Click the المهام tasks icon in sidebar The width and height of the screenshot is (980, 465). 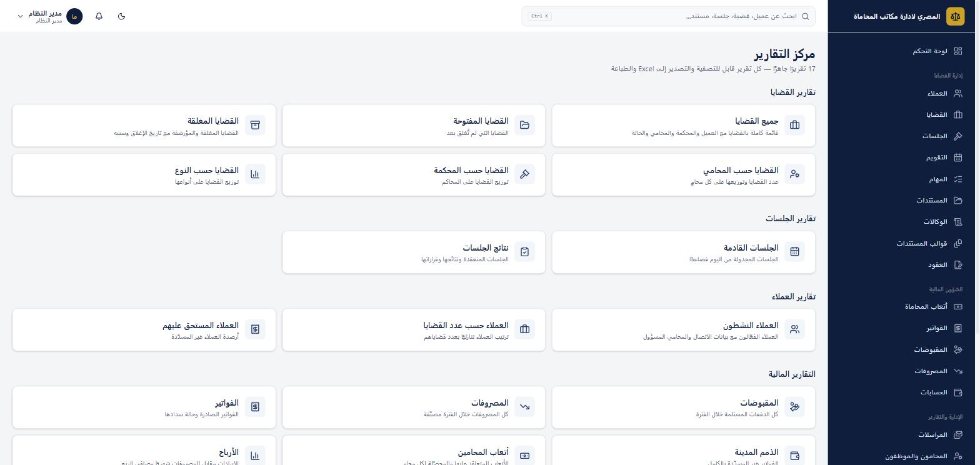click(958, 179)
